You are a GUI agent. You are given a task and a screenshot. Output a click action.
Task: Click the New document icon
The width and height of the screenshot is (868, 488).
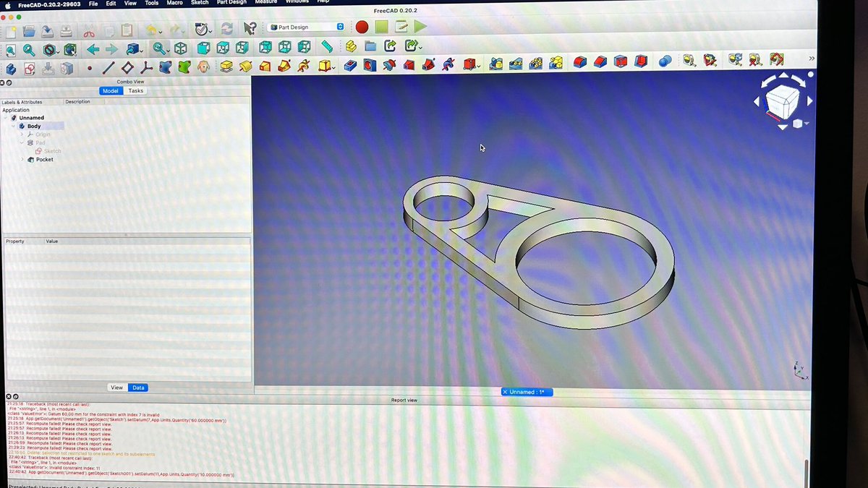(10, 31)
